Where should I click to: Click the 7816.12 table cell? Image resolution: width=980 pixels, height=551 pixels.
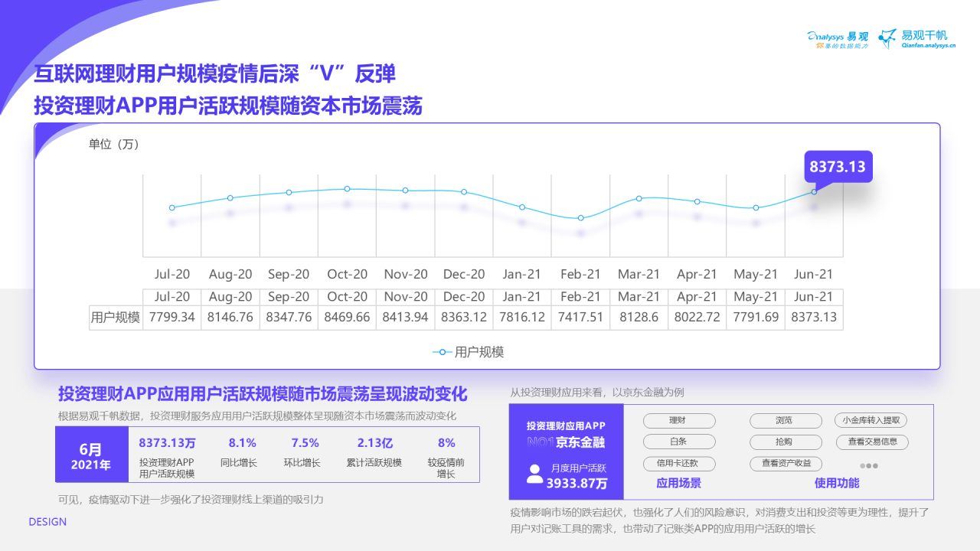522,318
